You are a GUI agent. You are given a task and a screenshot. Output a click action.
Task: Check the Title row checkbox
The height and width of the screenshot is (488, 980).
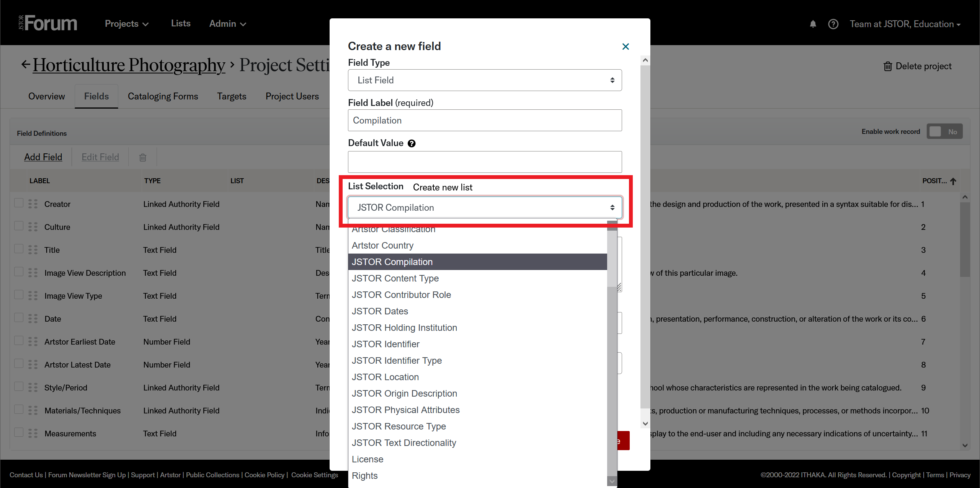coord(19,249)
